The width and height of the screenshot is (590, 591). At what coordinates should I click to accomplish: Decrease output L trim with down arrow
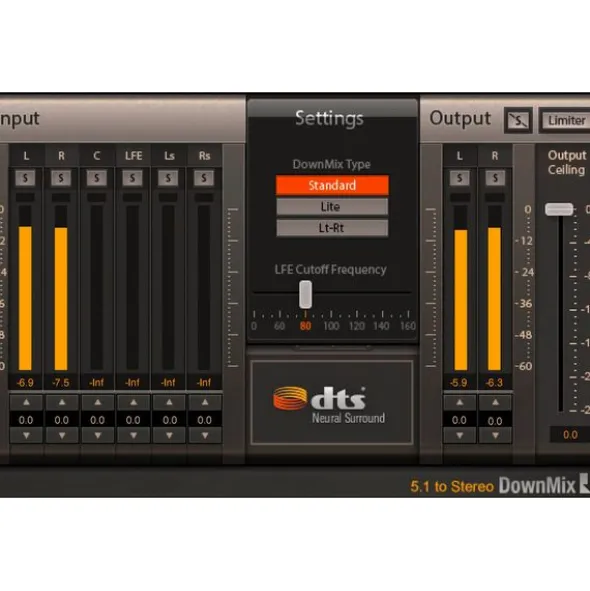tap(460, 435)
